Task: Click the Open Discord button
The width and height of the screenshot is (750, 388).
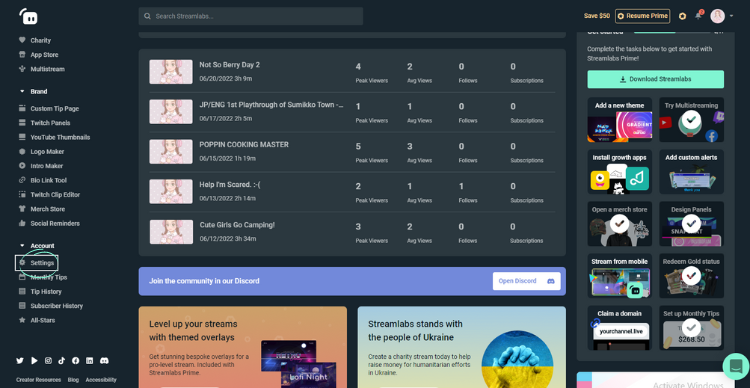Action: coord(527,281)
